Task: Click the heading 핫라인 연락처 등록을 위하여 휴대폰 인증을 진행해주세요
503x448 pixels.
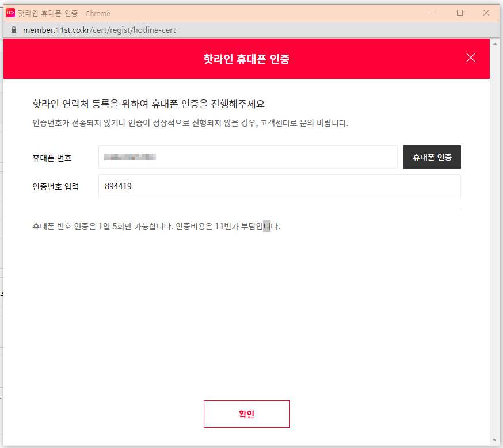Action: pos(148,104)
